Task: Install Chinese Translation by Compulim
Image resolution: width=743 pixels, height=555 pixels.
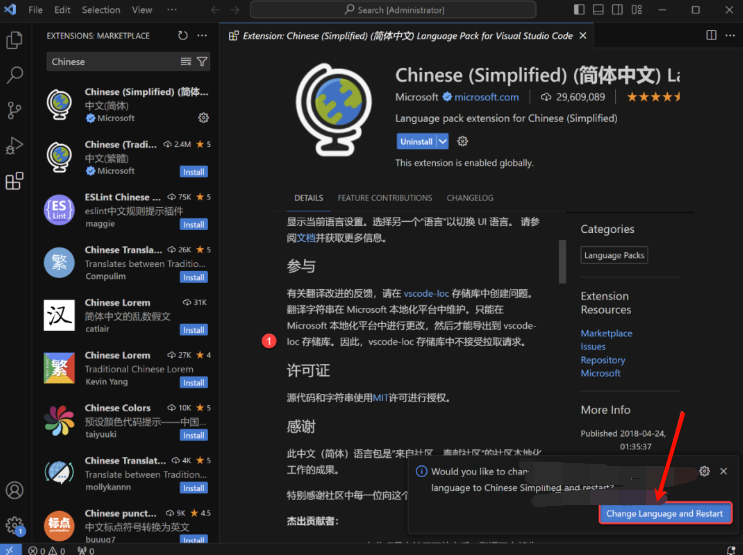Action: tap(194, 277)
